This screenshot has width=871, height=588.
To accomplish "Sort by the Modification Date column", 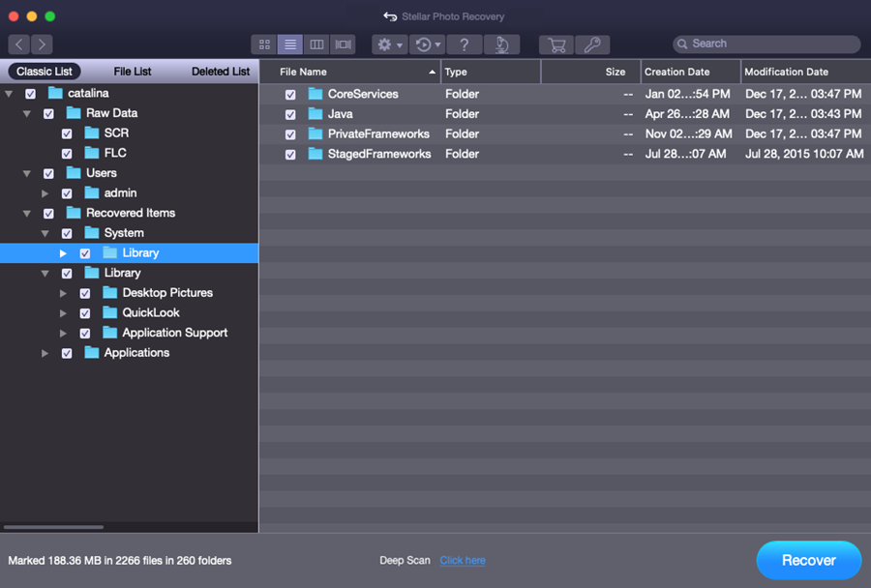I will [806, 72].
